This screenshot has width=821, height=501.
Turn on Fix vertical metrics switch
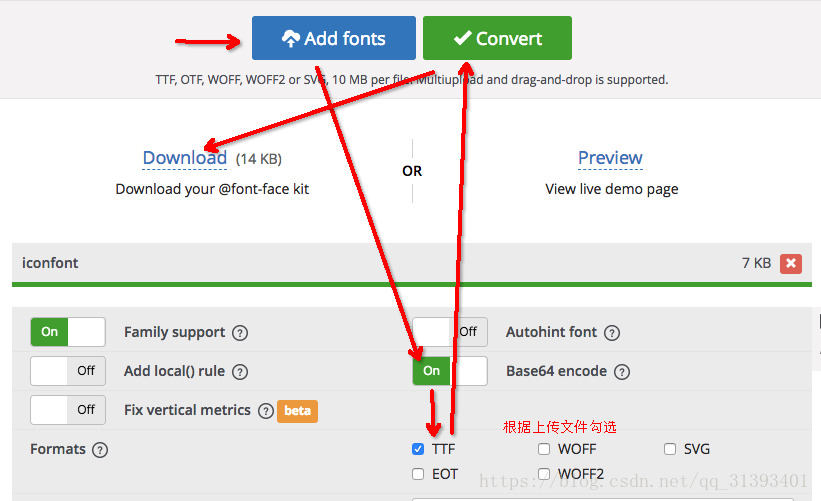(67, 410)
